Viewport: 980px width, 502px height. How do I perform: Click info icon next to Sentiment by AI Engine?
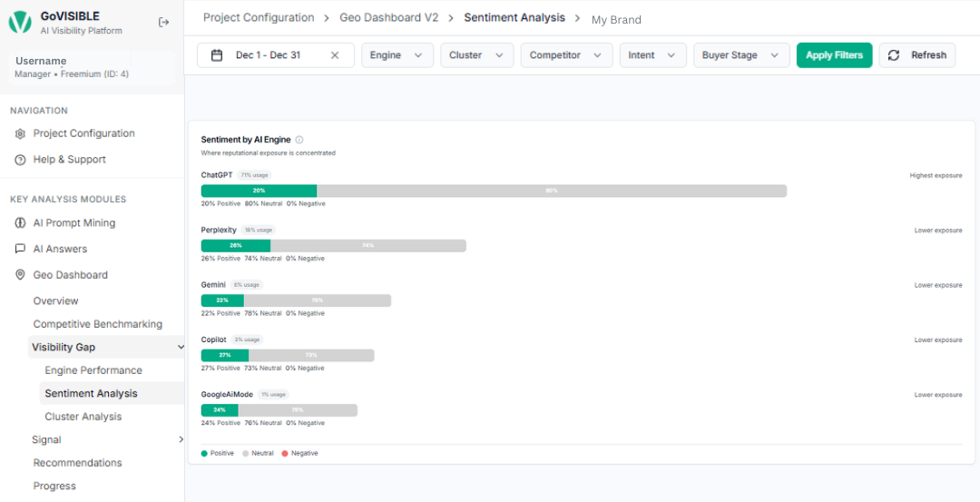tap(299, 140)
